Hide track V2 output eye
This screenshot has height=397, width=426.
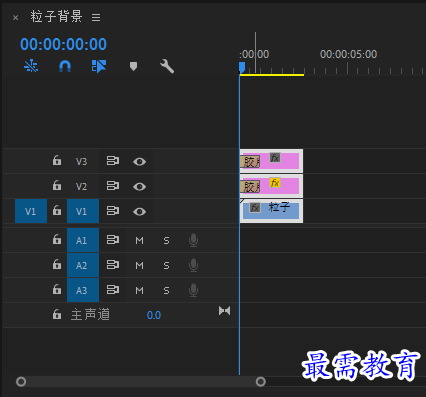tap(139, 186)
